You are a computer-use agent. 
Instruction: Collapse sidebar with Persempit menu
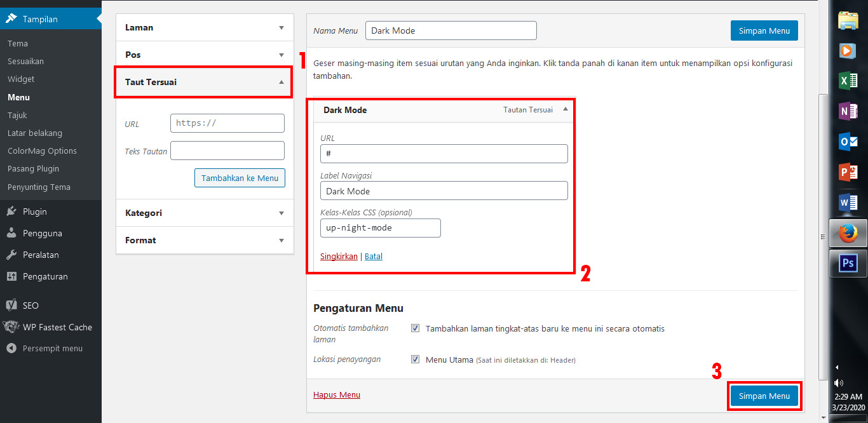point(52,349)
